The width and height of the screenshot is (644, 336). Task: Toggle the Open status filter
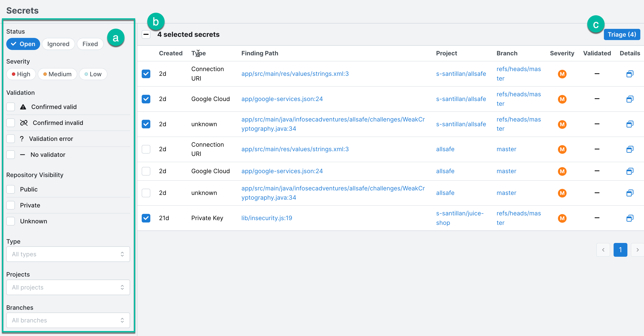pyautogui.click(x=23, y=43)
